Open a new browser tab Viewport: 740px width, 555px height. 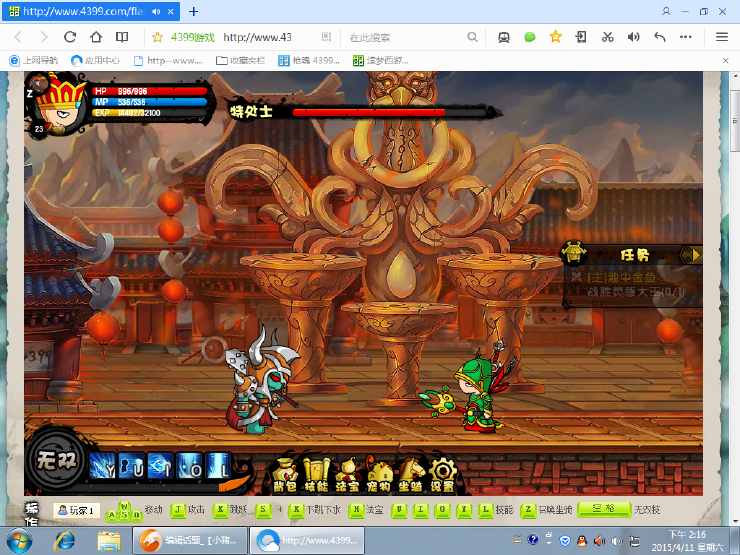(193, 11)
